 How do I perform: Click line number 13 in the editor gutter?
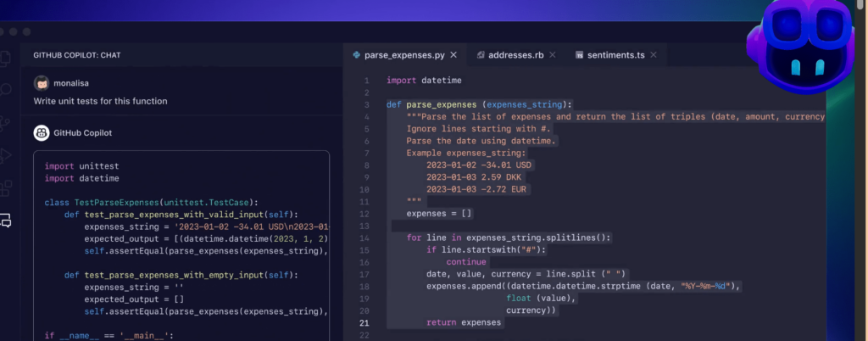pyautogui.click(x=364, y=226)
